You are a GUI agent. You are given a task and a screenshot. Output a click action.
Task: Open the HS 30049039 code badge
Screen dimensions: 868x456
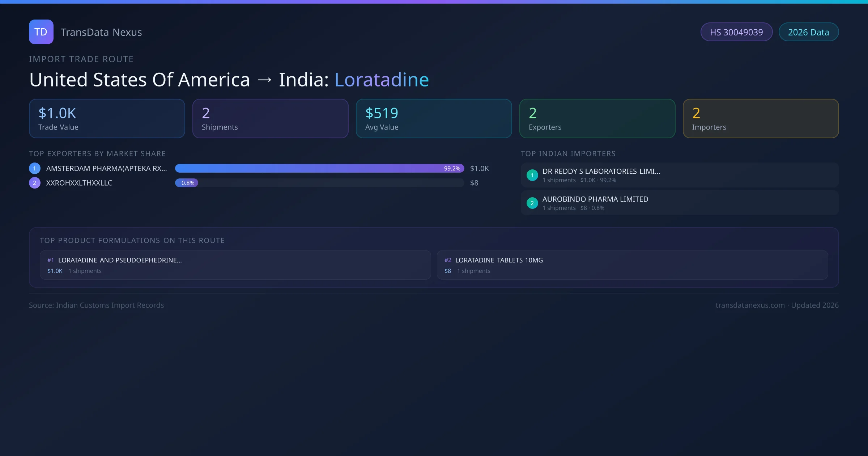pos(736,32)
